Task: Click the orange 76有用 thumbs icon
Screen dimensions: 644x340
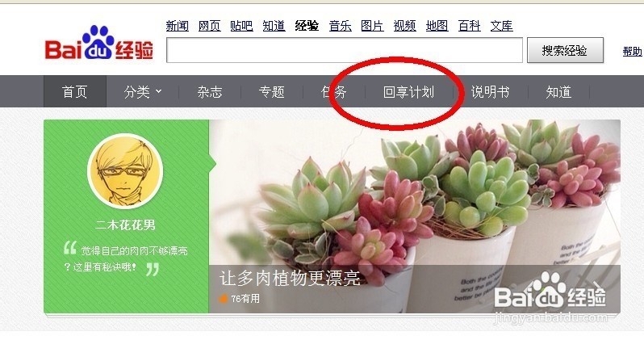Action: [223, 299]
